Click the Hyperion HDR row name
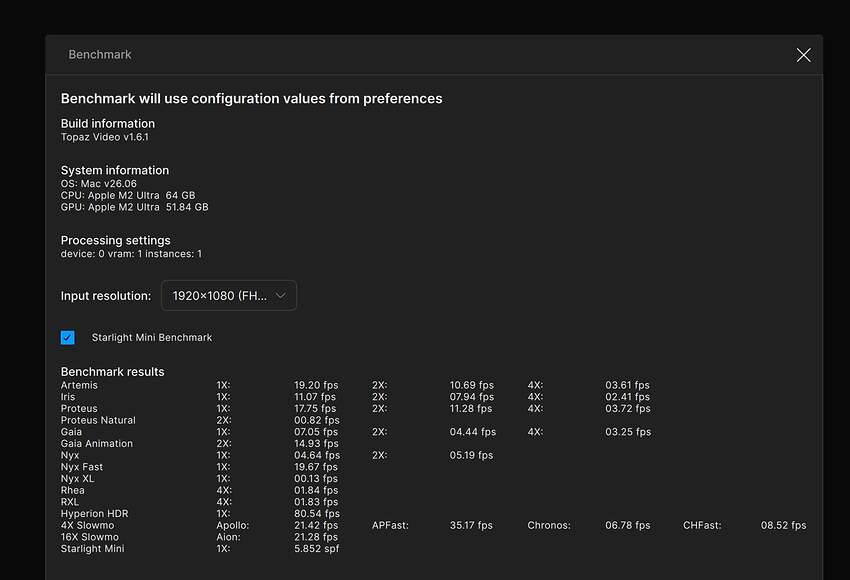850x580 pixels. point(94,513)
